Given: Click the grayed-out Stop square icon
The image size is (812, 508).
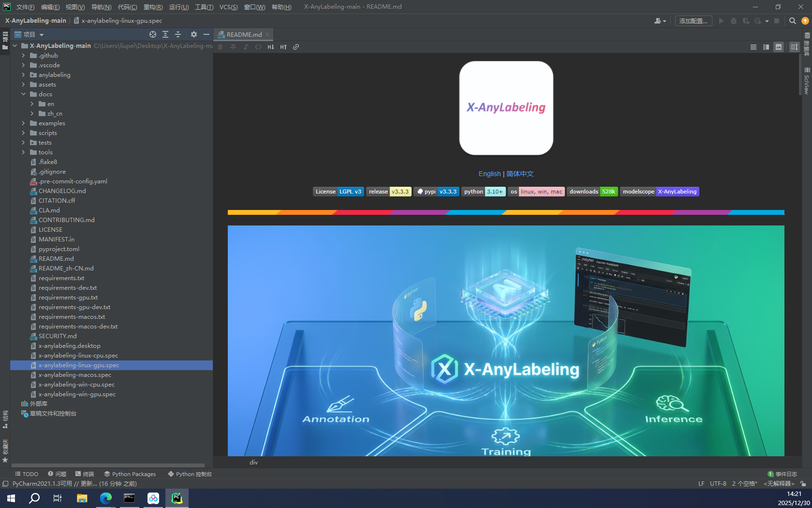Looking at the screenshot, I should (777, 21).
